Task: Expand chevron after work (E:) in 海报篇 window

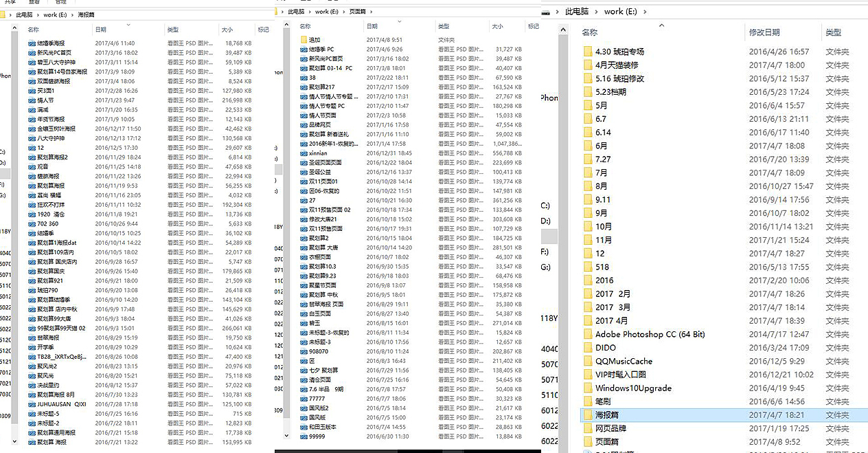Action: pyautogui.click(x=73, y=14)
